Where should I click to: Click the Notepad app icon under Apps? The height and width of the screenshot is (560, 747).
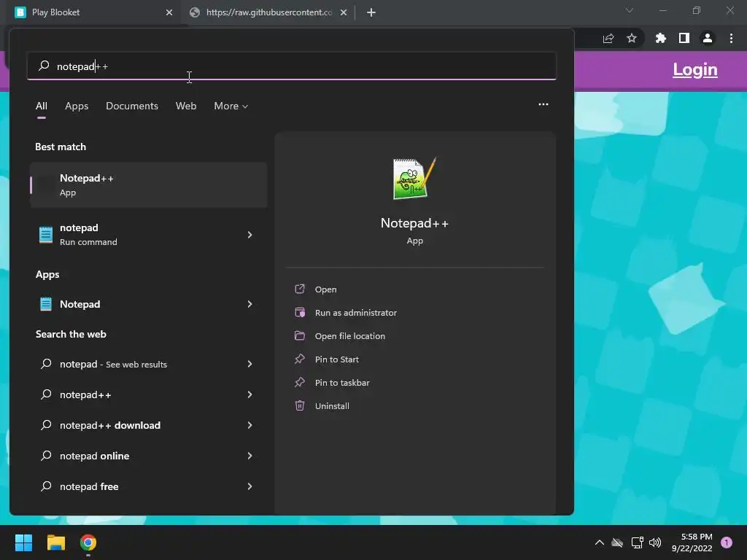46,304
